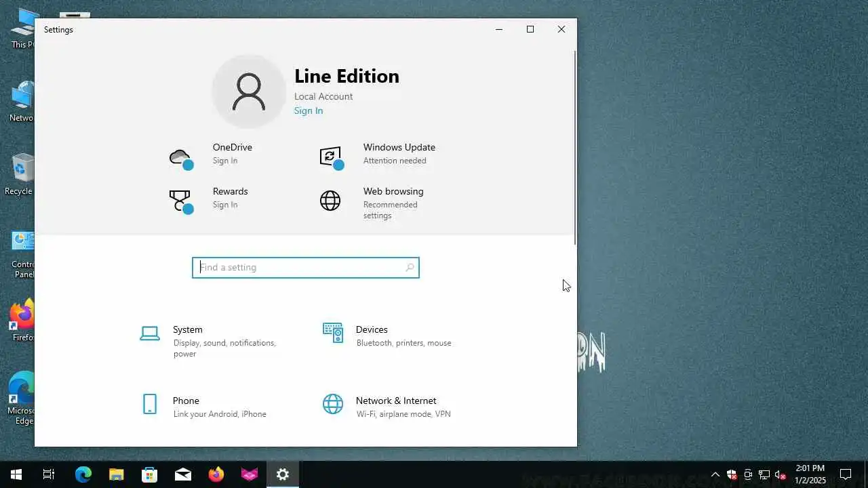
Task: Click the muted volume tray icon
Action: pyautogui.click(x=781, y=474)
